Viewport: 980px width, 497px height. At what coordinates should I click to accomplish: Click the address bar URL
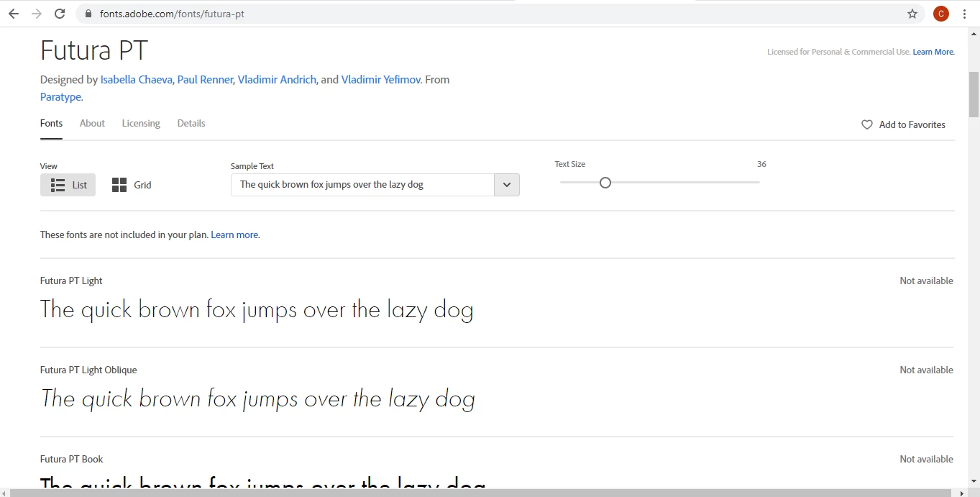click(x=173, y=14)
